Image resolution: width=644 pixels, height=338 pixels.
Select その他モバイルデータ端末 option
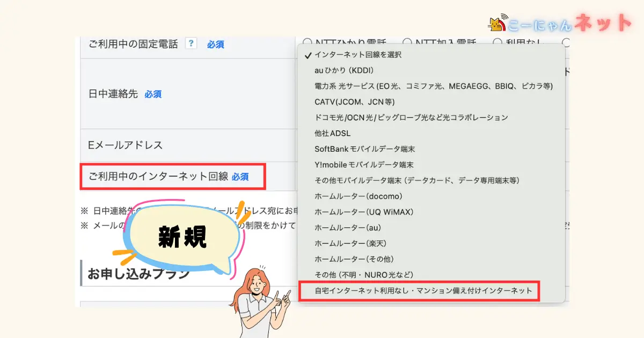[x=431, y=180]
